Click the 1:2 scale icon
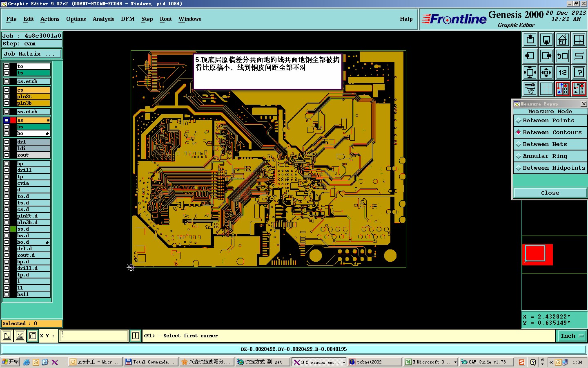Image resolution: width=588 pixels, height=368 pixels. click(x=563, y=72)
